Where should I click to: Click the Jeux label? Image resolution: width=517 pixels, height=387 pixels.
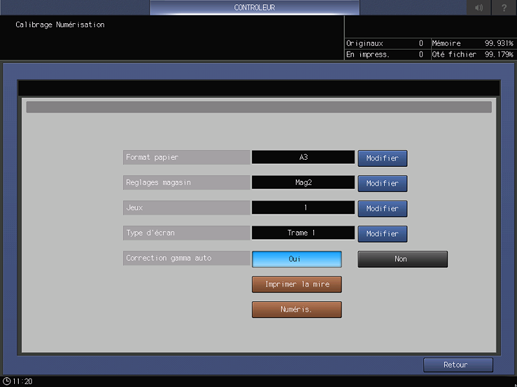click(186, 208)
